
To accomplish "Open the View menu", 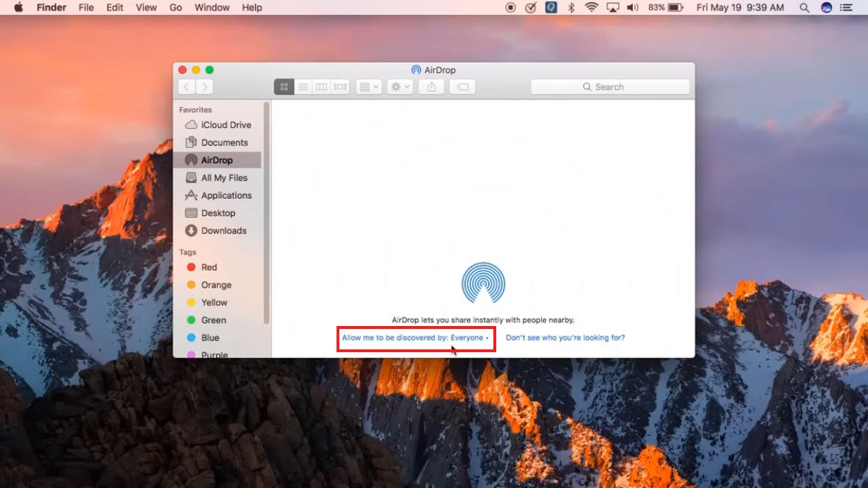I will [x=146, y=7].
